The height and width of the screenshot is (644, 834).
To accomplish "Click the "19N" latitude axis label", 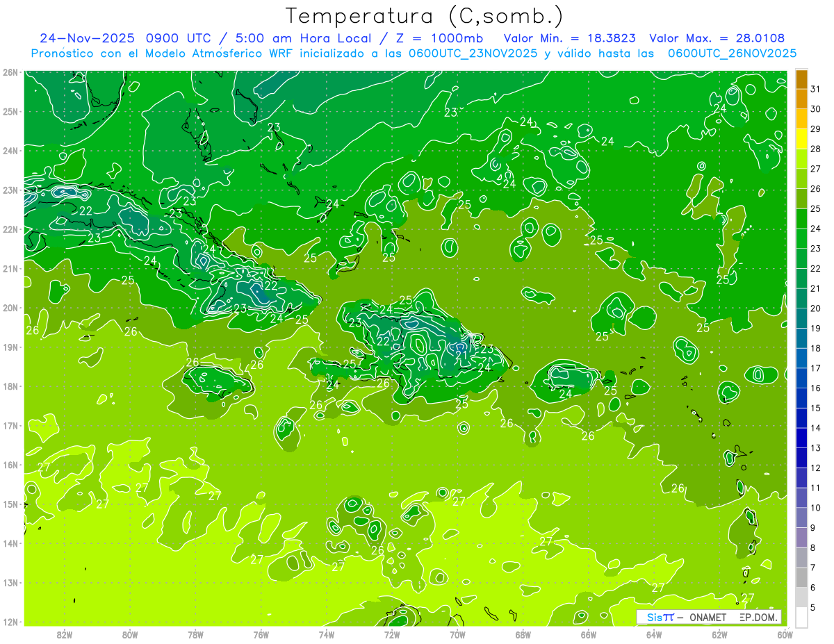I will (10, 347).
